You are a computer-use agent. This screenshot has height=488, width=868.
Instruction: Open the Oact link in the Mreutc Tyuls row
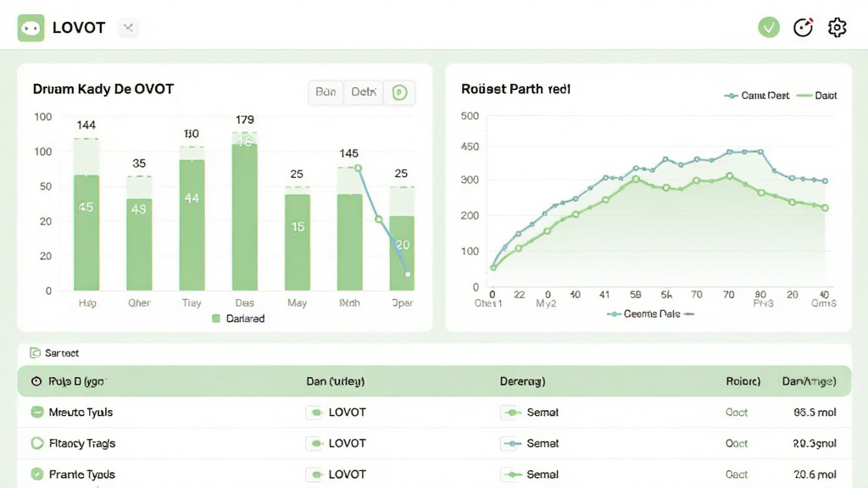tap(737, 413)
